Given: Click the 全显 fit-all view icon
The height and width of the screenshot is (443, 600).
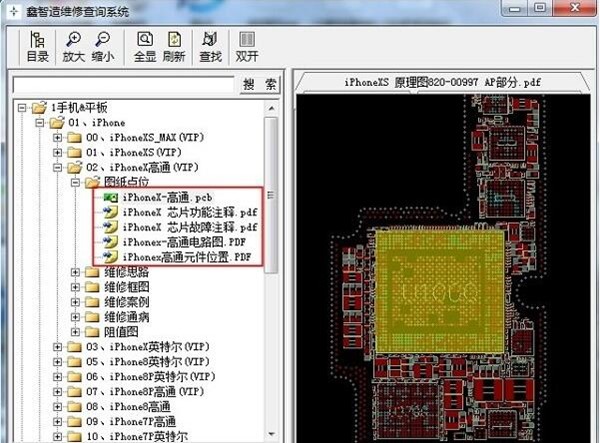Looking at the screenshot, I should 146,47.
